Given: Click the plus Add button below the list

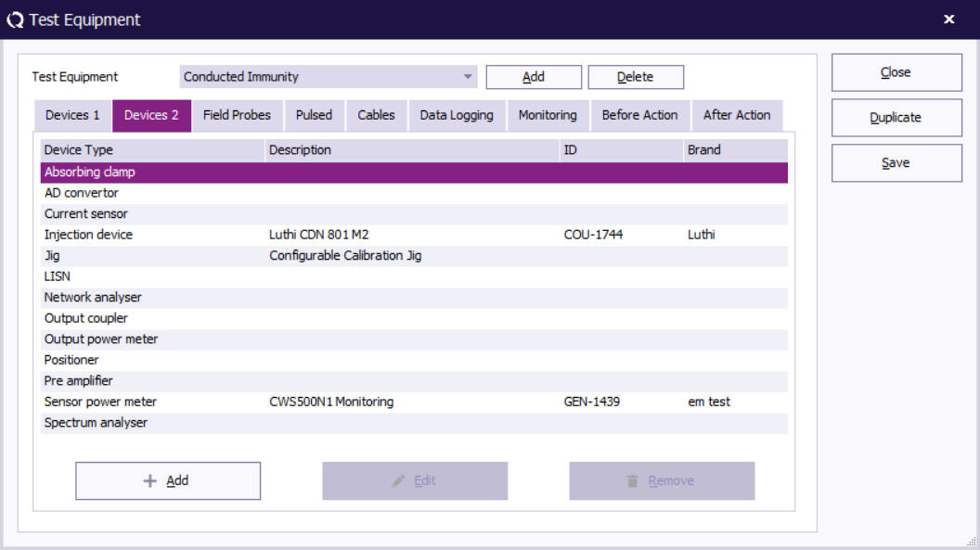Looking at the screenshot, I should coord(168,480).
